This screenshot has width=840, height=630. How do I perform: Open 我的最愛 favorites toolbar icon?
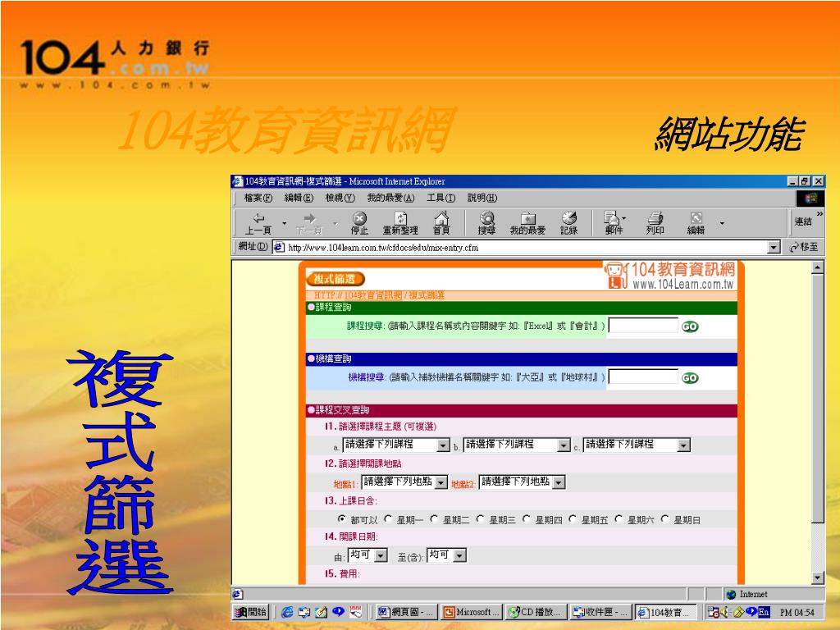coord(527,223)
